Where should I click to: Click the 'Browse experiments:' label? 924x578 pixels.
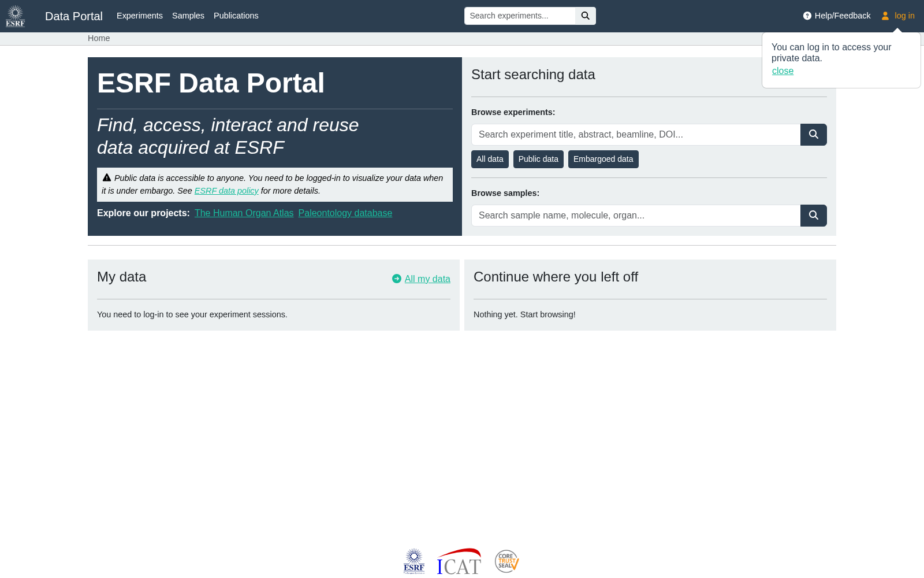point(513,112)
